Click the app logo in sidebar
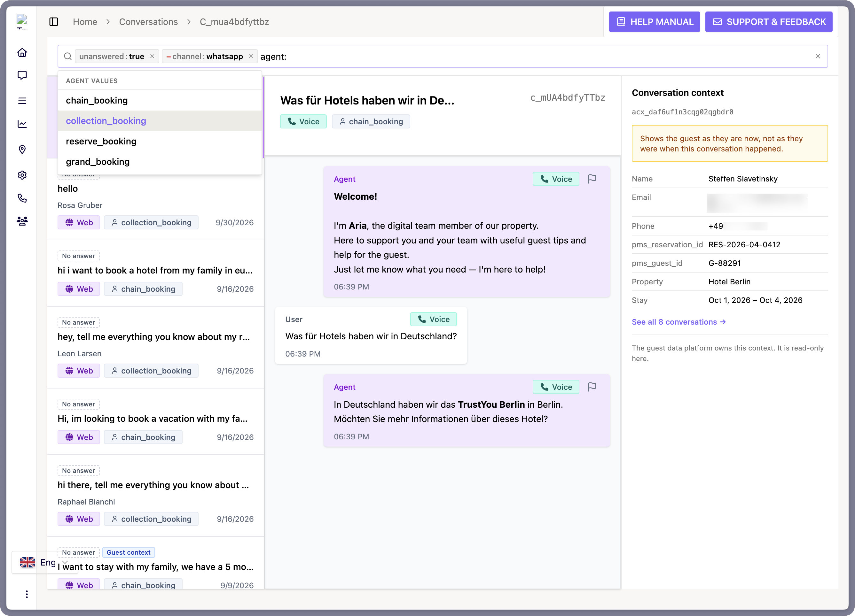855x616 pixels. click(x=22, y=21)
